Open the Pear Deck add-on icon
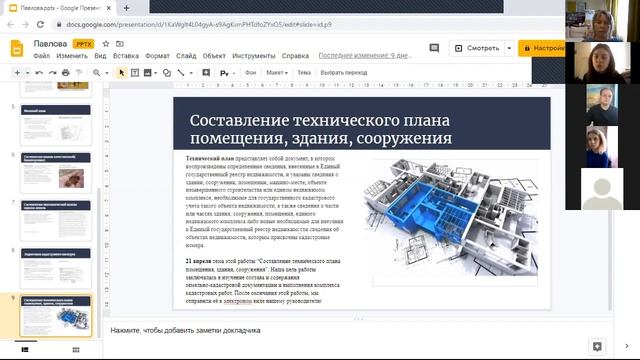The width and height of the screenshot is (640, 360). coord(224,73)
